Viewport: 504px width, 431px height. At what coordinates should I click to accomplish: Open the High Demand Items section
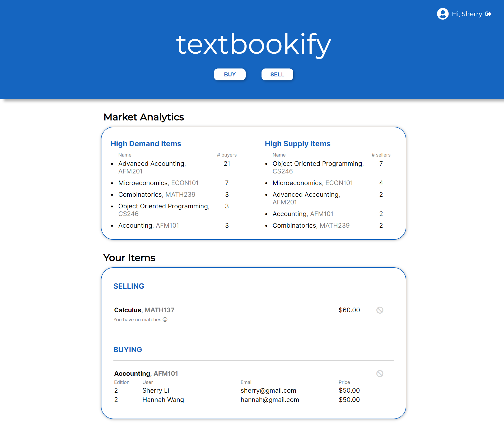(x=146, y=144)
